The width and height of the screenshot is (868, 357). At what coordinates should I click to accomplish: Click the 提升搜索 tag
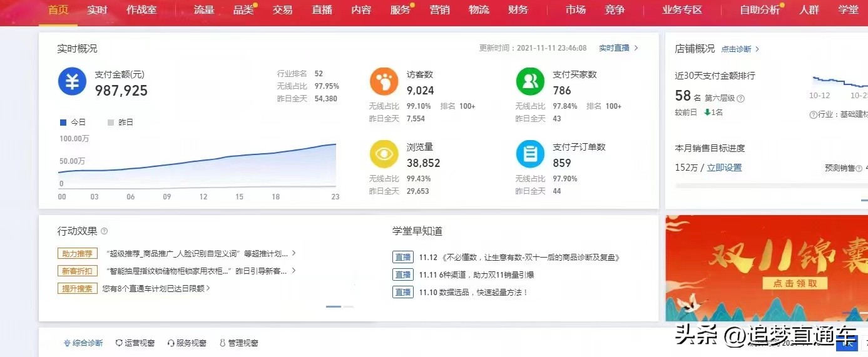pyautogui.click(x=77, y=289)
